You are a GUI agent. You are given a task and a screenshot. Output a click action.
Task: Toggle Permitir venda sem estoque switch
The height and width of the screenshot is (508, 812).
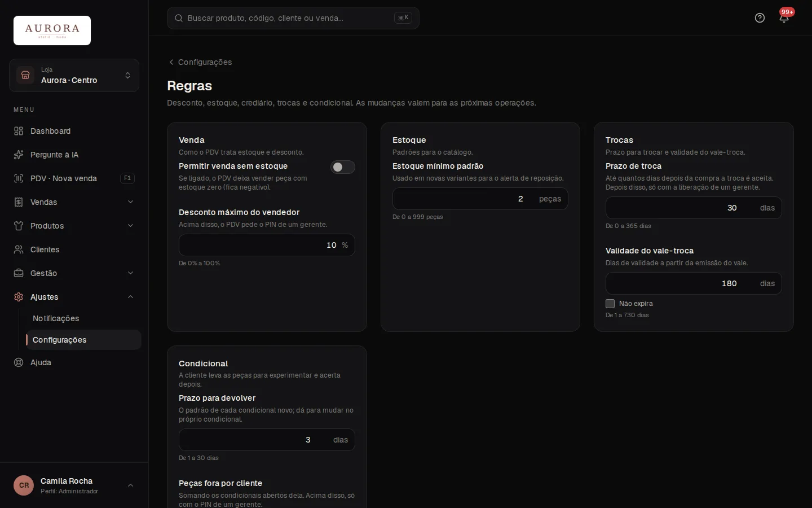343,167
